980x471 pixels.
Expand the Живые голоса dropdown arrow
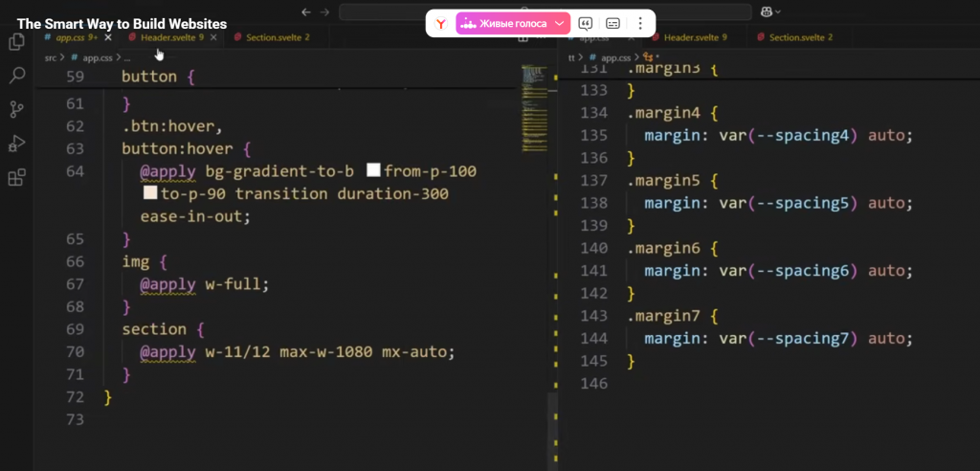(560, 23)
